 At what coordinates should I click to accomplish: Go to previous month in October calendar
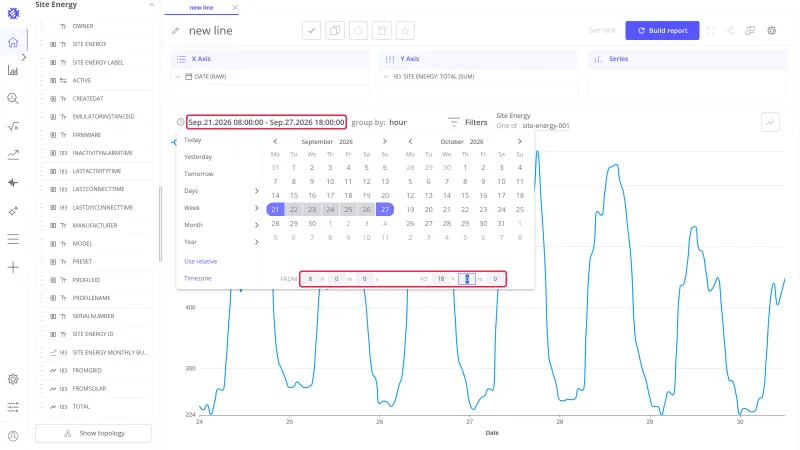(410, 141)
